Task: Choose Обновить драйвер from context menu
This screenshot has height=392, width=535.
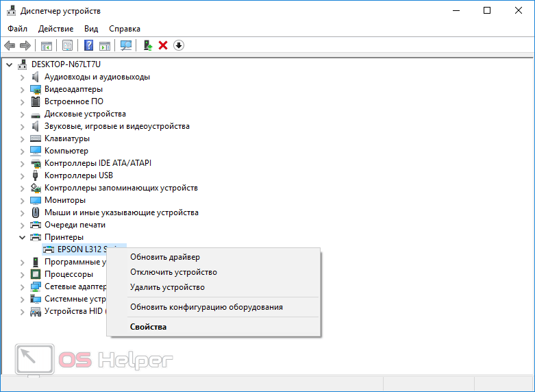Action: tap(214, 257)
